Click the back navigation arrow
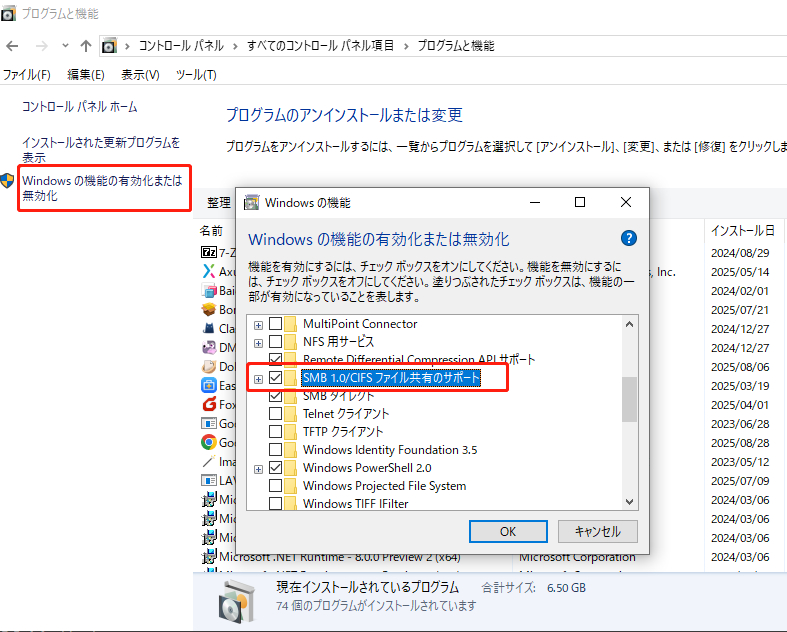The width and height of the screenshot is (787, 632). 12,46
